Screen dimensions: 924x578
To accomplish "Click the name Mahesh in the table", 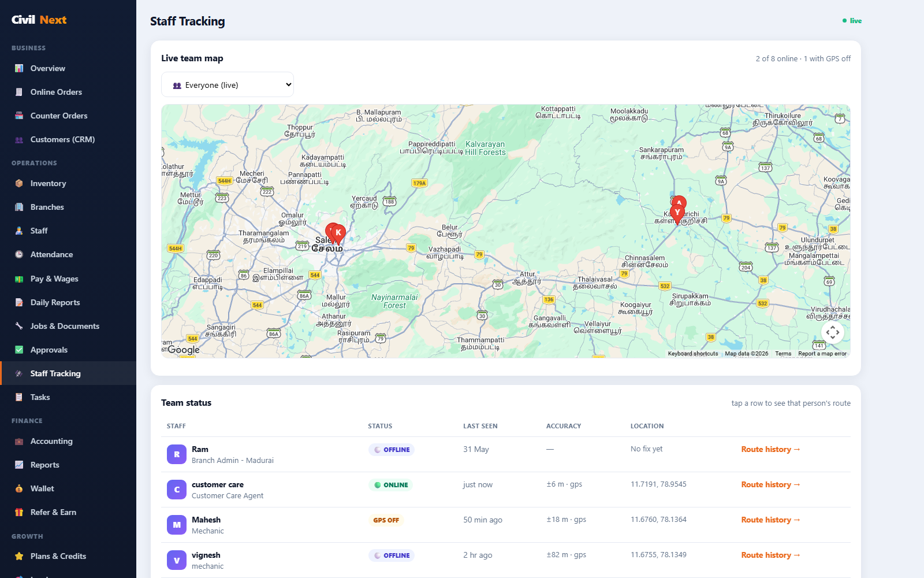I will point(206,520).
